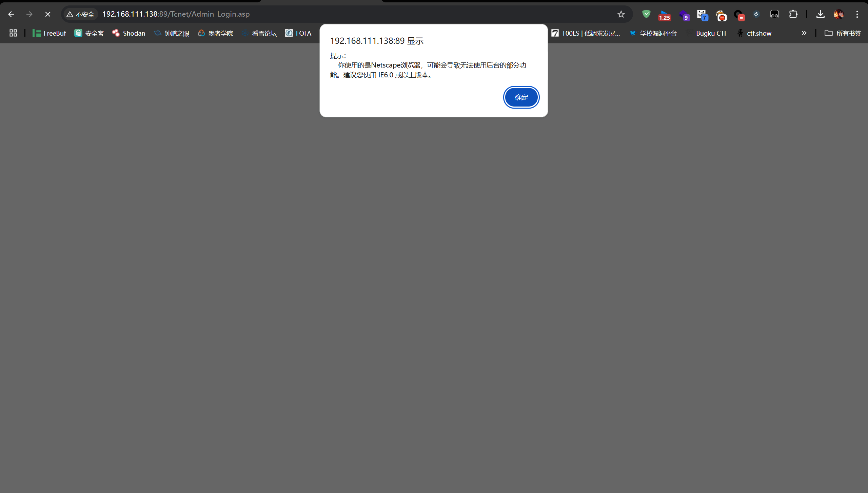868x493 pixels.
Task: Open Chrome three-dot menu
Action: click(857, 14)
